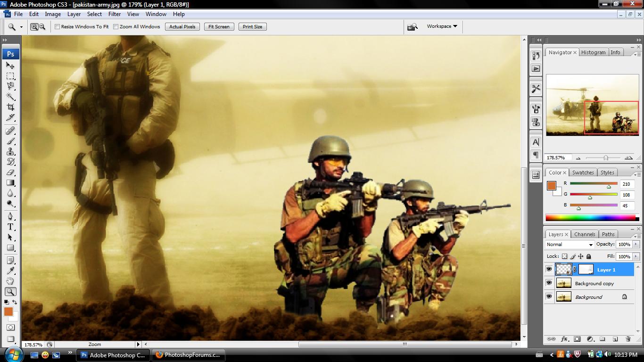
Task: Enable Resize Windows To Fit checkbox
Action: coord(58,27)
